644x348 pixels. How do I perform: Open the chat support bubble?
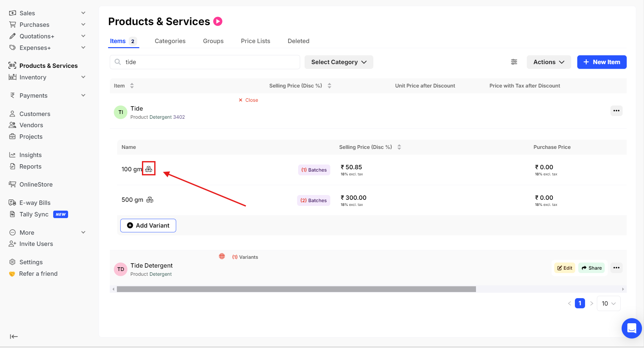click(631, 328)
